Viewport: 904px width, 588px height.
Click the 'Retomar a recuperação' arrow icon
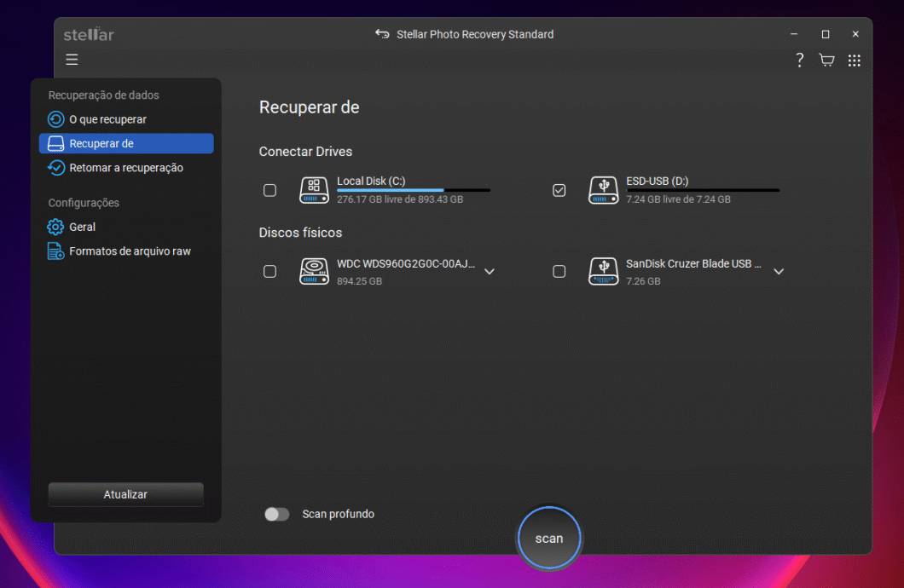[x=55, y=168]
